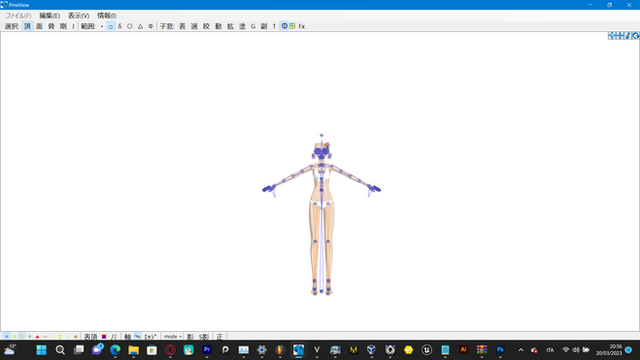Open Windows taskbar search

click(60, 350)
